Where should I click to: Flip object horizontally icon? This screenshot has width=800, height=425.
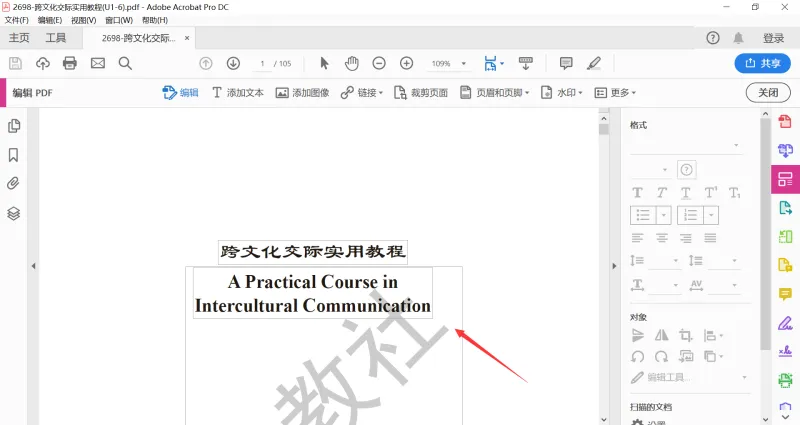[x=662, y=335]
